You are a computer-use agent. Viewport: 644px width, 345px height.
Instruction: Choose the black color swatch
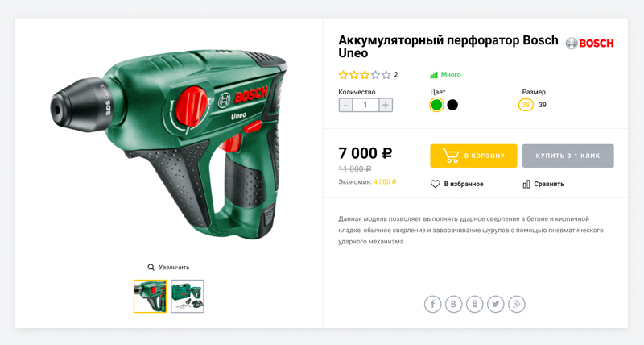point(452,105)
